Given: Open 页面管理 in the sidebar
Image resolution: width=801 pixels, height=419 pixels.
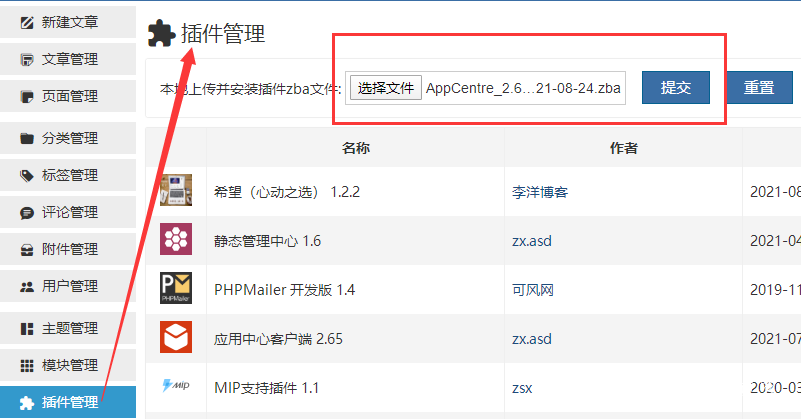Looking at the screenshot, I should 68,96.
